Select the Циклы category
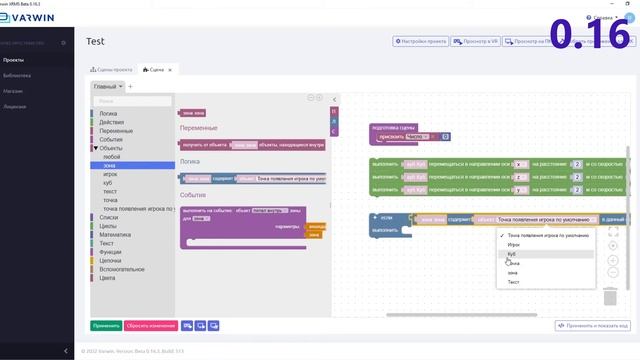The height and width of the screenshot is (360, 640). (108, 226)
